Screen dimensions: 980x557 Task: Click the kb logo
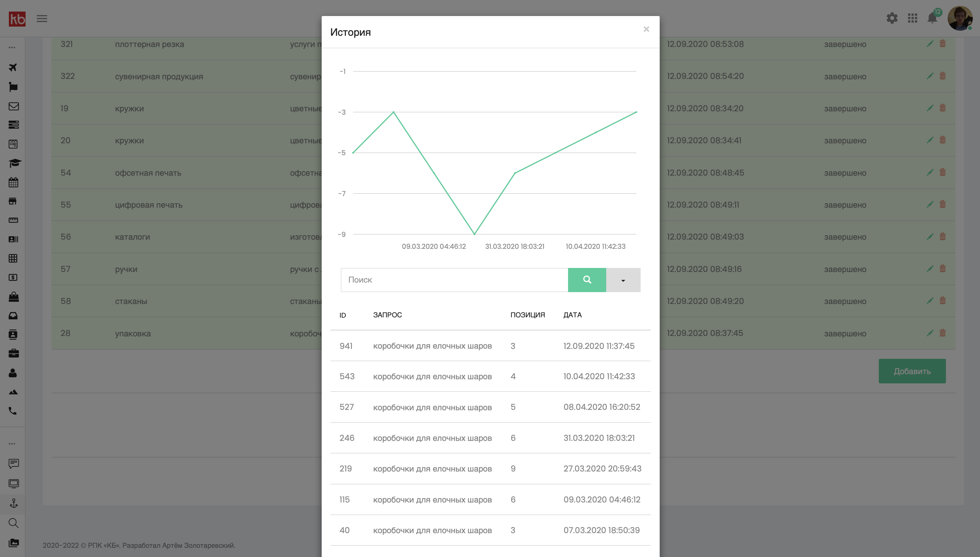pos(17,18)
